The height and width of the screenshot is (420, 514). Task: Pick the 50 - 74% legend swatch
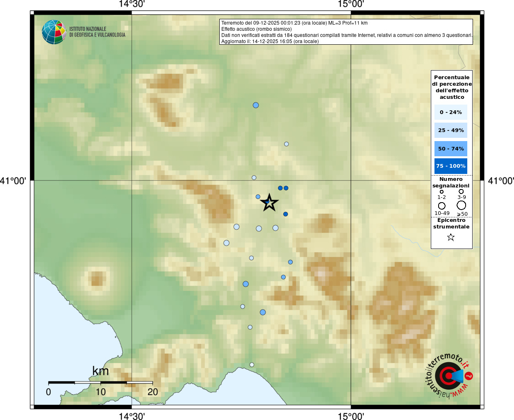click(x=451, y=148)
